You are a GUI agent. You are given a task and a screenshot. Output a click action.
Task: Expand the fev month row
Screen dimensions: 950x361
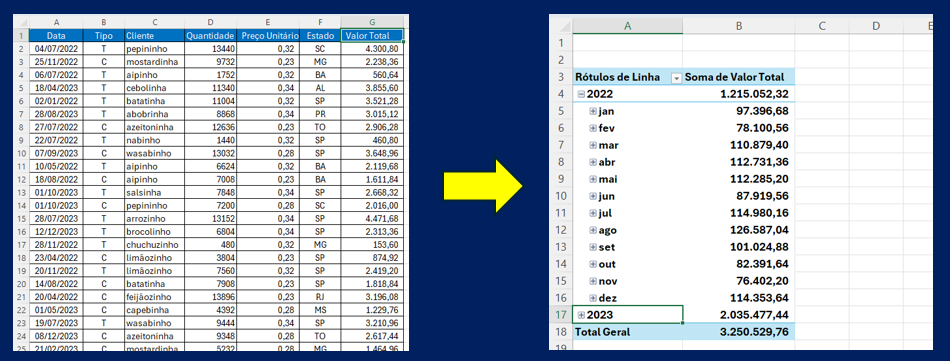point(593,128)
